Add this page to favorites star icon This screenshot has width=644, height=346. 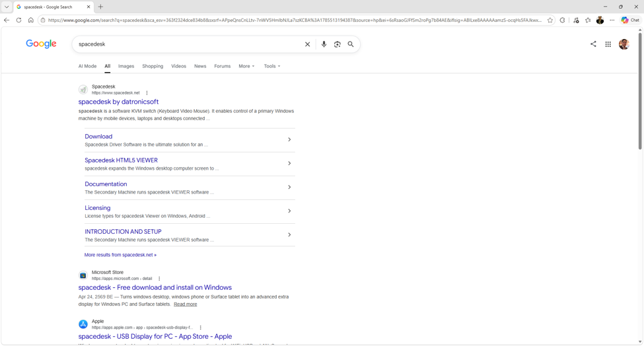click(550, 20)
